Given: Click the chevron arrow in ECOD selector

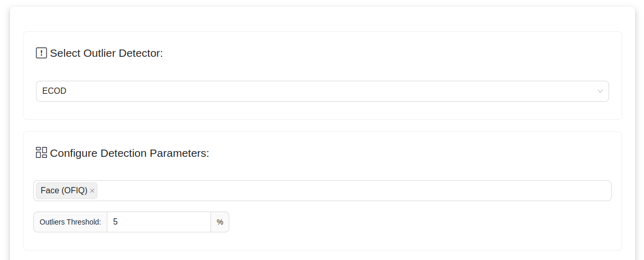Looking at the screenshot, I should tap(600, 91).
